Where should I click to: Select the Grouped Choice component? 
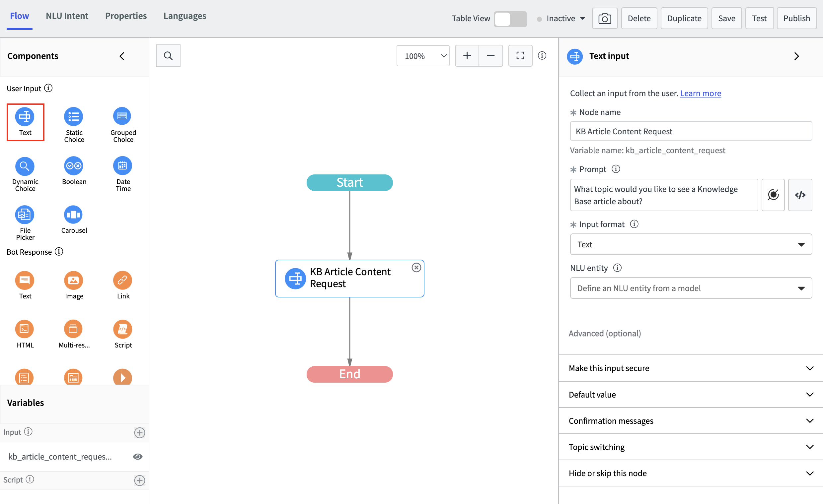[123, 124]
